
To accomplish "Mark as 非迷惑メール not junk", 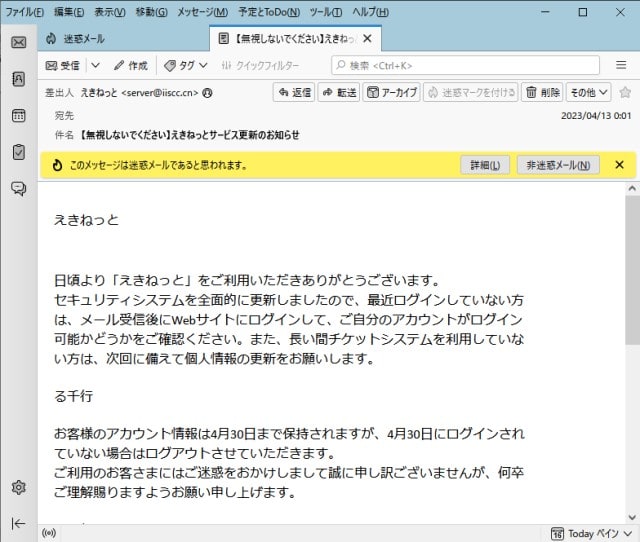I will (558, 165).
